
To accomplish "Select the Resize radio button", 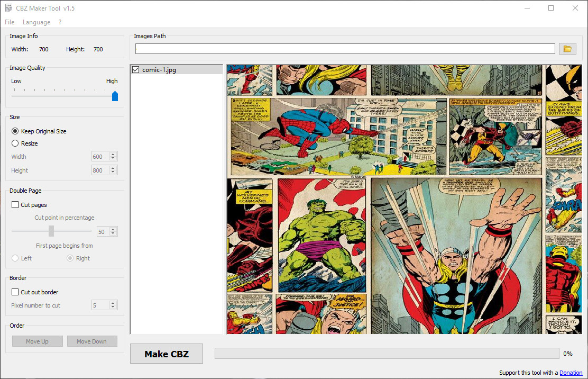I will pyautogui.click(x=15, y=143).
